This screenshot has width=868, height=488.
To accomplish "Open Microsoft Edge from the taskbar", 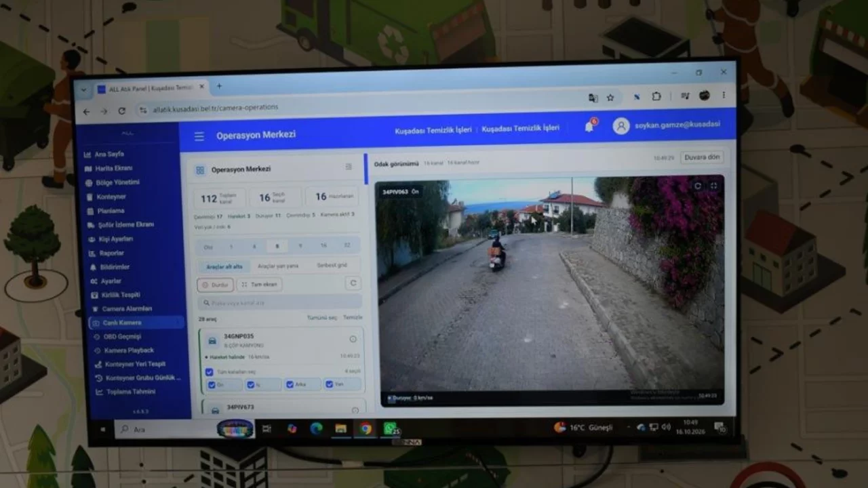I will [x=316, y=428].
